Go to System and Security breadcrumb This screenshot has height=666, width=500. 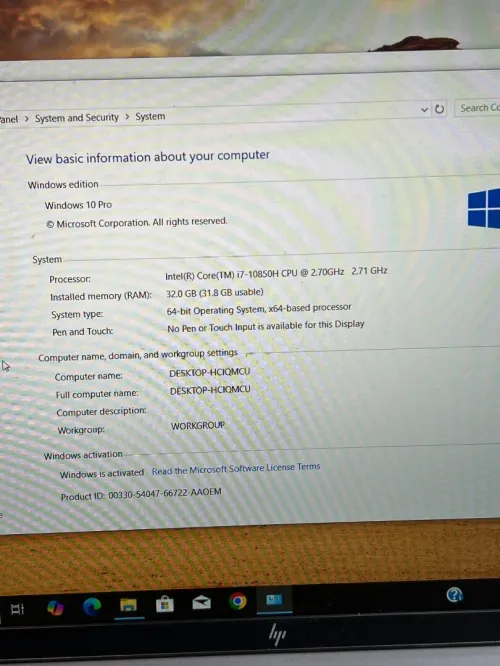(x=77, y=118)
